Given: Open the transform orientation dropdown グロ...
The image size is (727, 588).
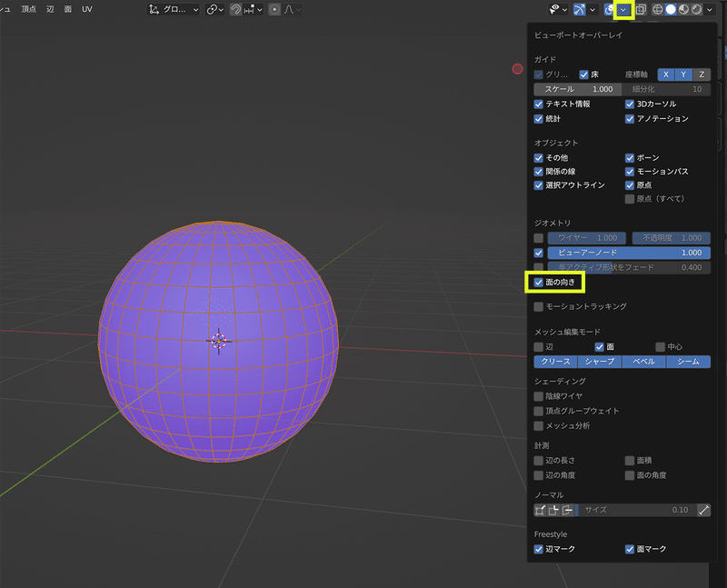Looking at the screenshot, I should click(x=174, y=9).
